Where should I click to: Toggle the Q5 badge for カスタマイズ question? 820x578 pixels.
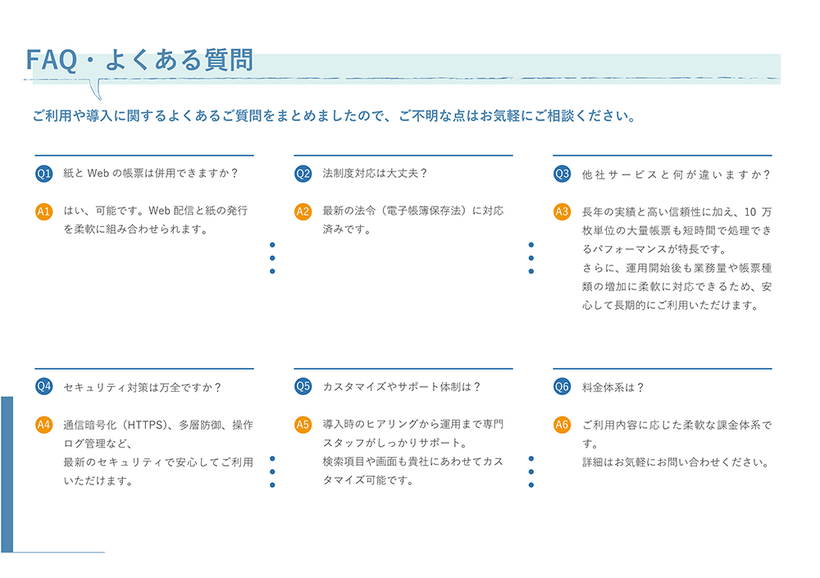tap(301, 384)
